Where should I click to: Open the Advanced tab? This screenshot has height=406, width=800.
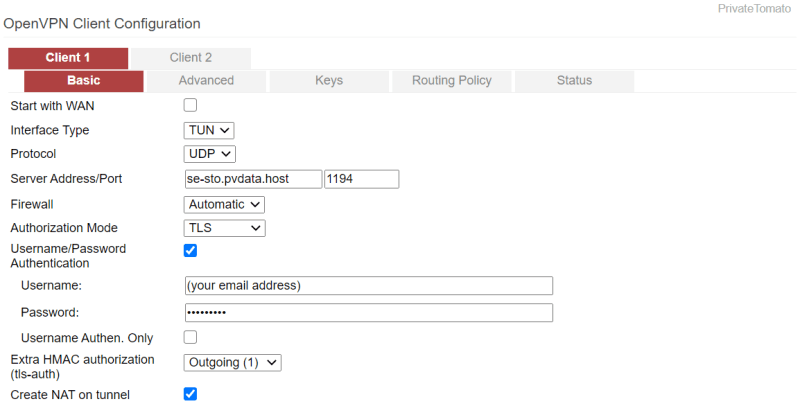206,81
